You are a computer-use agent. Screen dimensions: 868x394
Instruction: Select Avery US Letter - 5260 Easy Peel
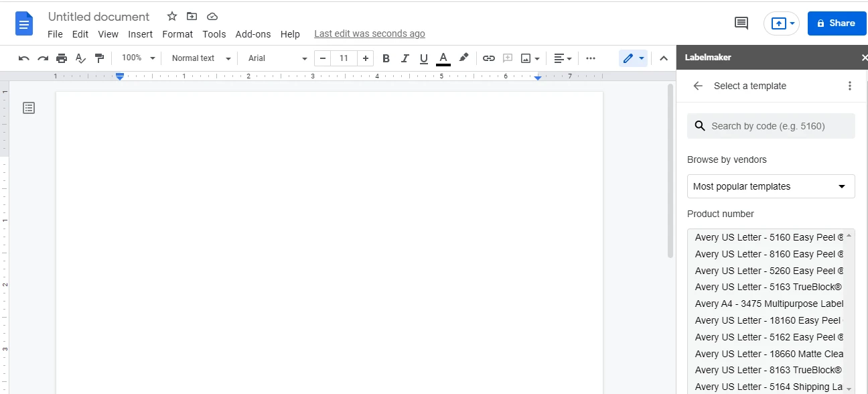pos(769,271)
